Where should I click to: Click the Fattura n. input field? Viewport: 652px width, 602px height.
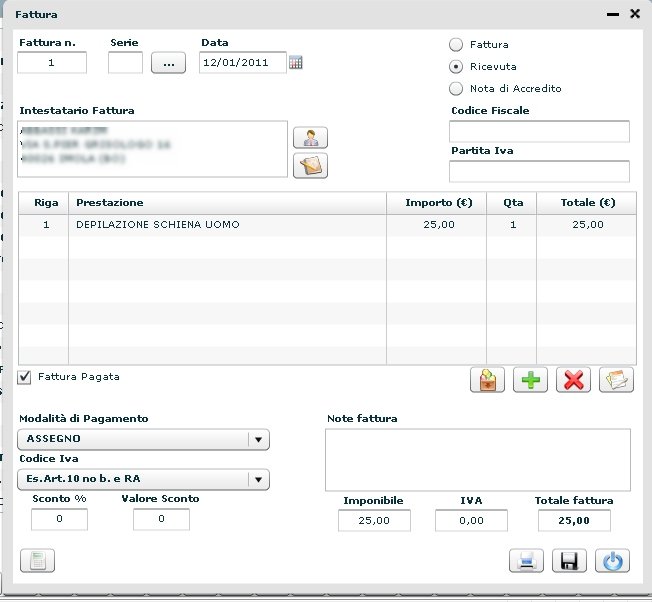click(x=52, y=63)
